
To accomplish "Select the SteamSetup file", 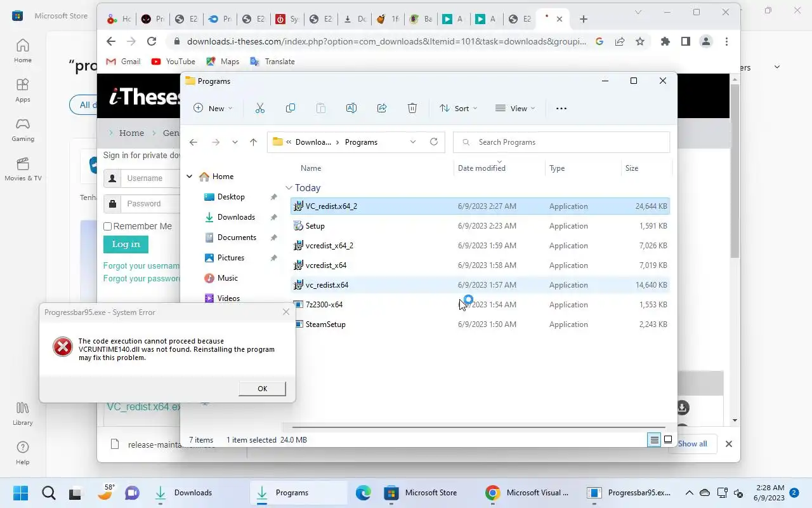I will (x=480, y=324).
